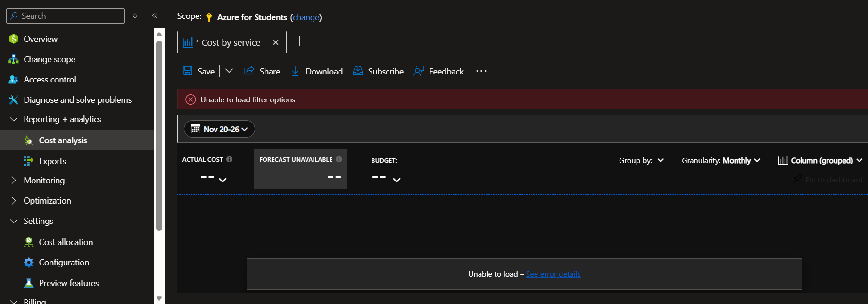Click the Forecast Unavailable info icon
Image resolution: width=868 pixels, height=304 pixels.
(x=339, y=159)
